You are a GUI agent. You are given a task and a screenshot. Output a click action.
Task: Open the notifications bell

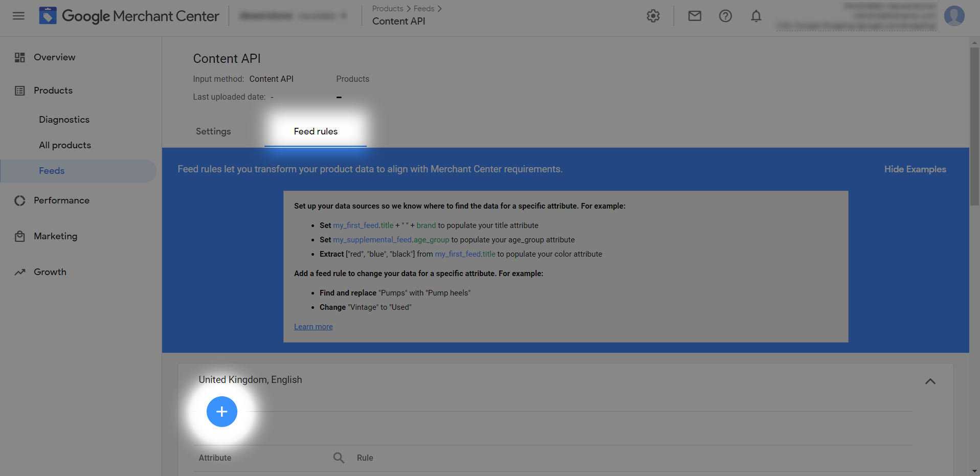coord(756,16)
